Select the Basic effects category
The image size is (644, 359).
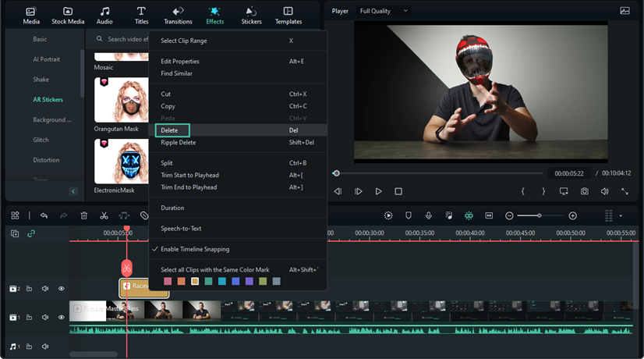40,39
